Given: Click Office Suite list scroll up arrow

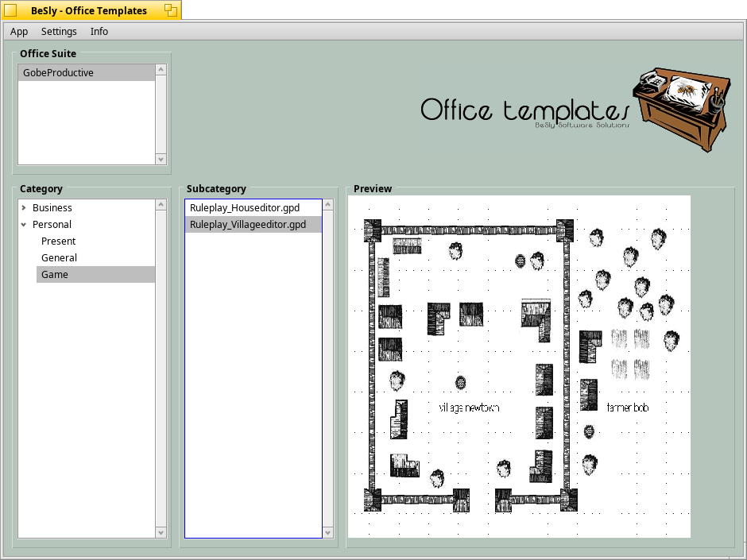Looking at the screenshot, I should pyautogui.click(x=161, y=70).
